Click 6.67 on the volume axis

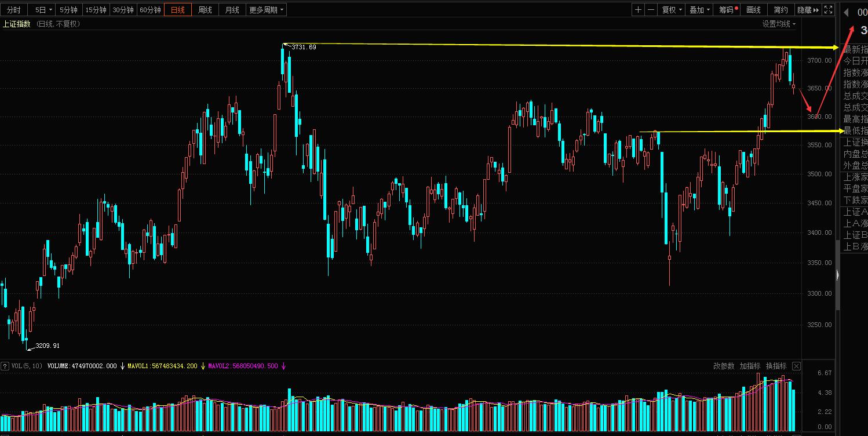[825, 373]
